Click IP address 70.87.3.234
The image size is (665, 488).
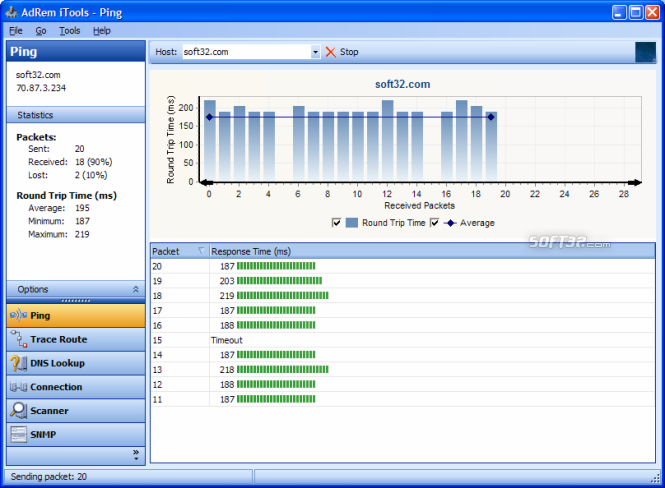(41, 88)
